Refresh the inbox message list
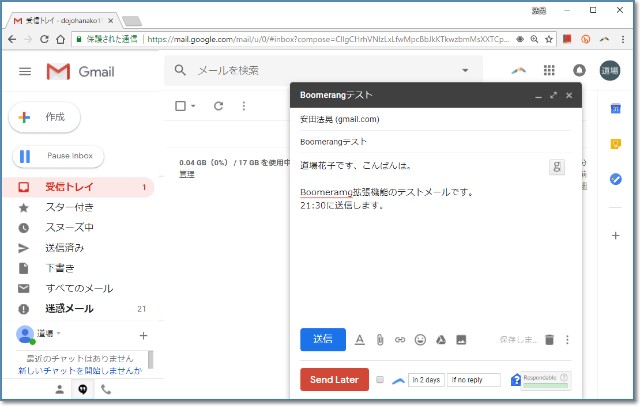The height and width of the screenshot is (406, 640). 218,106
